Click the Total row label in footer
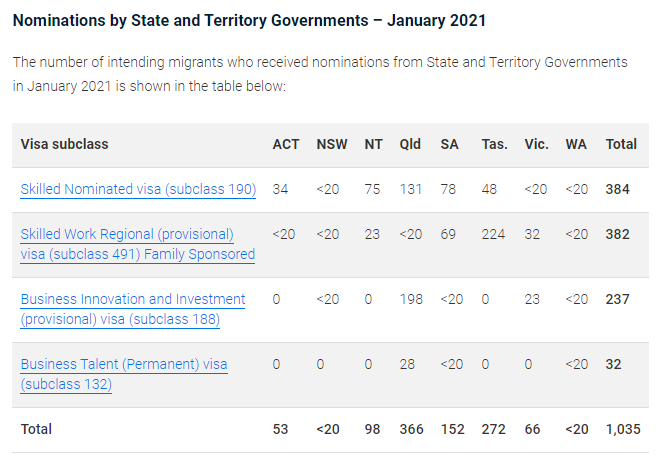Screen dimensions: 663x460 point(36,429)
